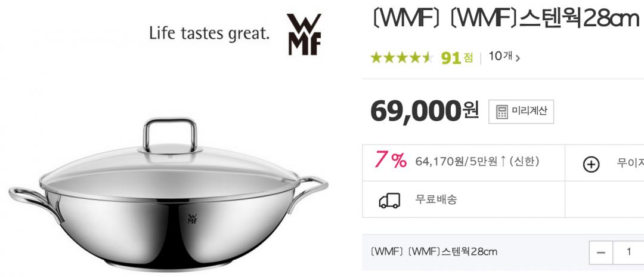Screen dimensions: 644x277
Task: Click the delivery truck icon
Action: tap(389, 200)
